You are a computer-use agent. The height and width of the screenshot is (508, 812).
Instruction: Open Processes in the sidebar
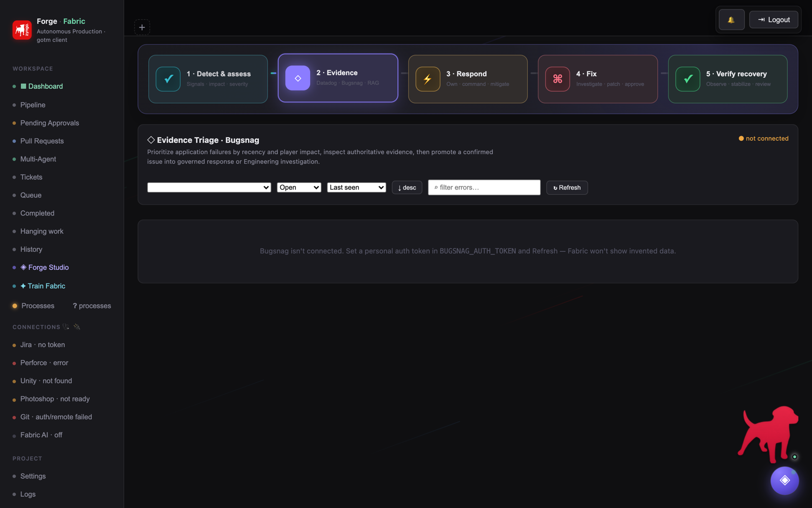coord(38,306)
